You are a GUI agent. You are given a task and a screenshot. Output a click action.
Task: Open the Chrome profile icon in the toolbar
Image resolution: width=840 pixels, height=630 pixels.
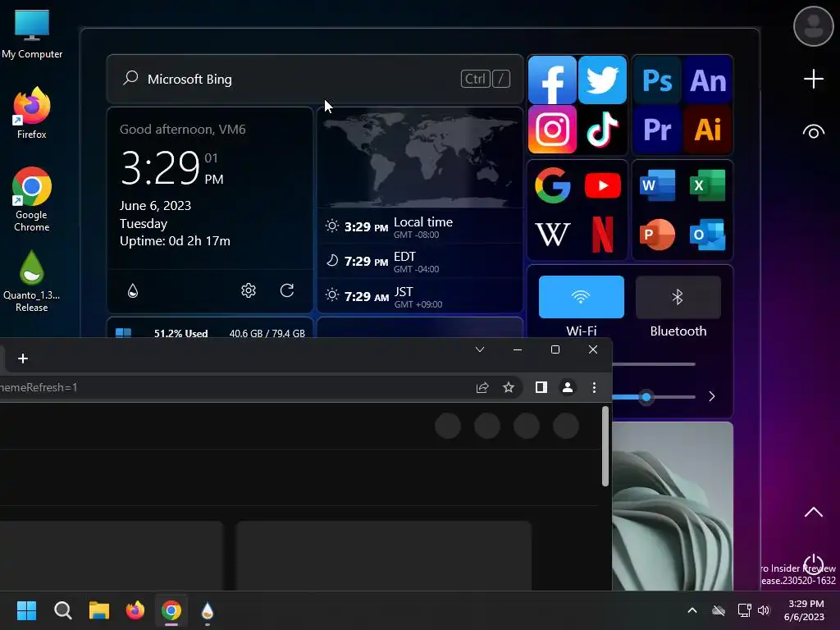click(x=568, y=387)
